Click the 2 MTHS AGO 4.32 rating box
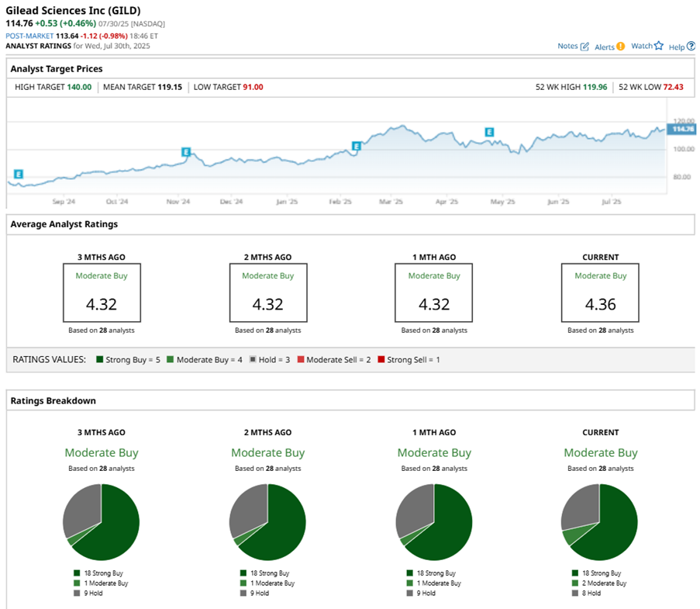The height and width of the screenshot is (609, 700). pos(268,292)
